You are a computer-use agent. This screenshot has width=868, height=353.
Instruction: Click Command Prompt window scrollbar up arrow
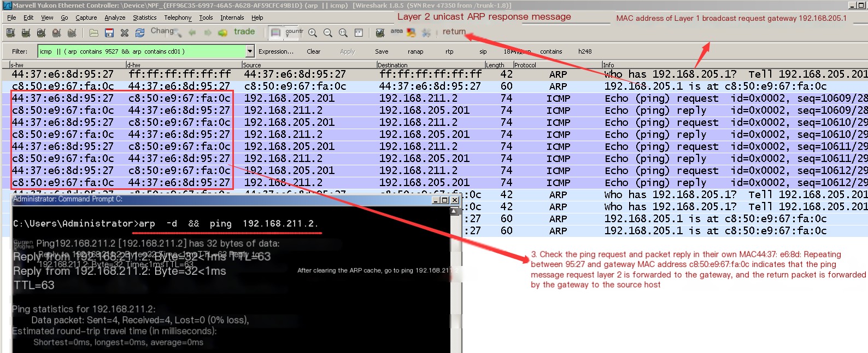click(455, 211)
